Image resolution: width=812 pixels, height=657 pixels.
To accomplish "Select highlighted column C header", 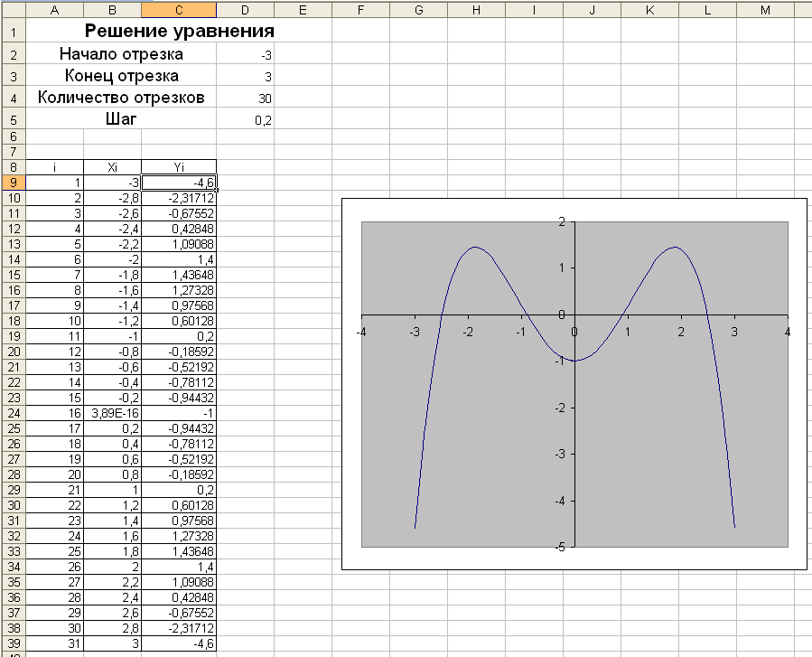I will 179,10.
